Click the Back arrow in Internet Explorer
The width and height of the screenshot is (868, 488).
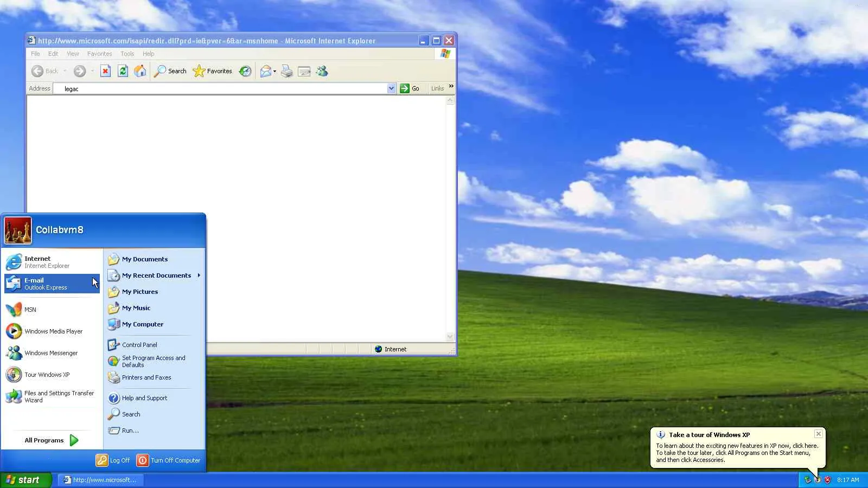click(37, 71)
